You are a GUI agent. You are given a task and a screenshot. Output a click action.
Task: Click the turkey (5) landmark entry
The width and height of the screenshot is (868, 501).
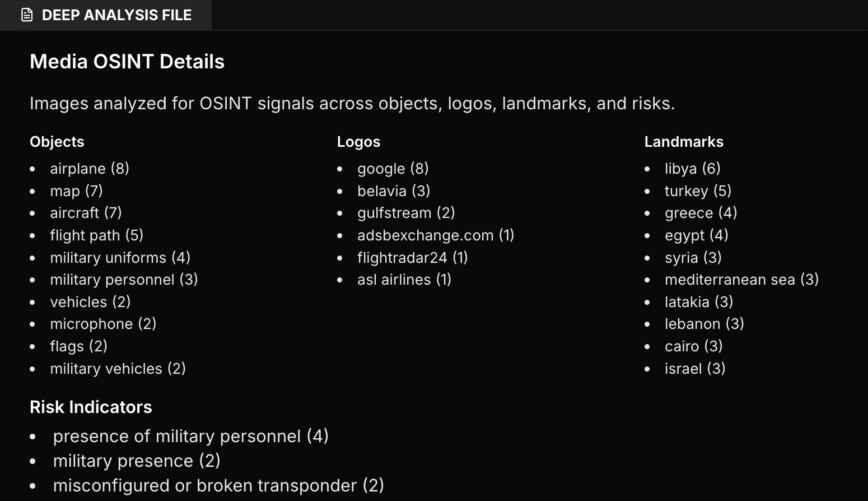(698, 191)
